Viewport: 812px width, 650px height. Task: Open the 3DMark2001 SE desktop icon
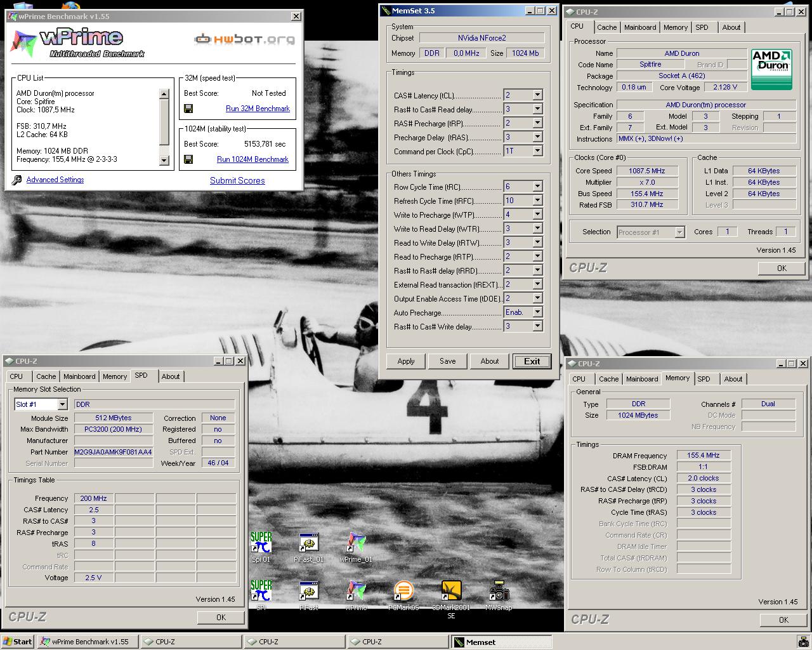pos(451,599)
